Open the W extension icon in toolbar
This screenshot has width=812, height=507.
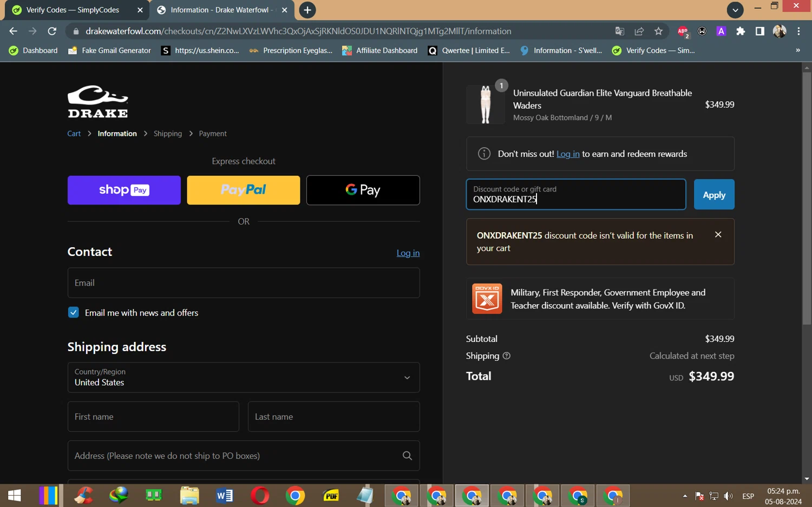[x=702, y=31]
